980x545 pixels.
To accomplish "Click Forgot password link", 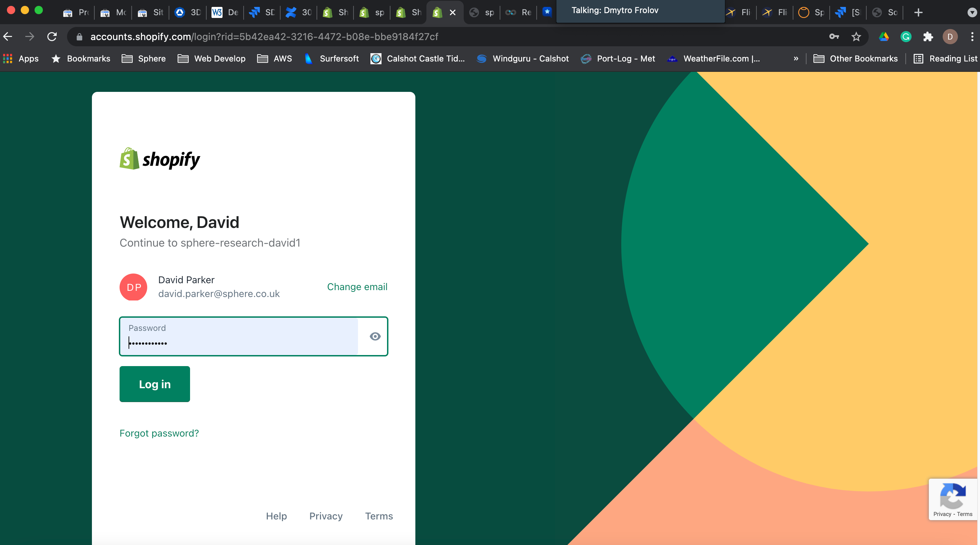I will click(x=159, y=433).
